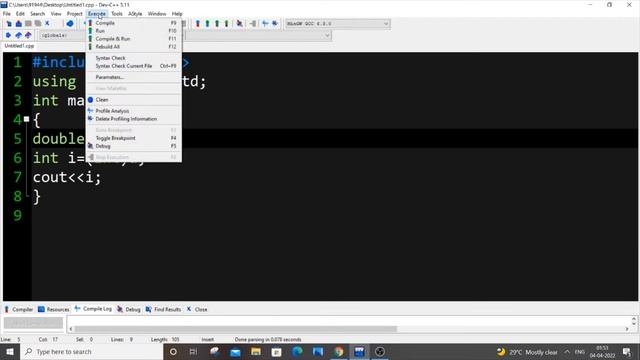The width and height of the screenshot is (640, 360).
Task: Choose Clean from the Execute menu
Action: (133, 100)
